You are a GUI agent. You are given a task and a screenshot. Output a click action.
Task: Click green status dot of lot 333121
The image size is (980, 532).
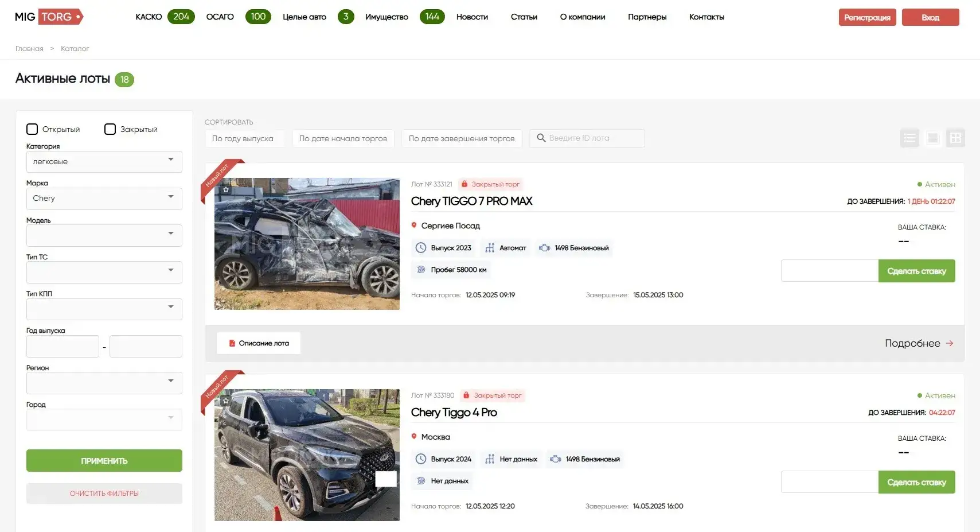pos(920,184)
